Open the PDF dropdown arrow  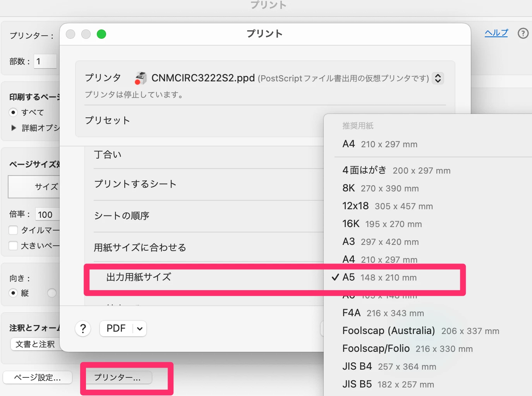click(x=140, y=329)
